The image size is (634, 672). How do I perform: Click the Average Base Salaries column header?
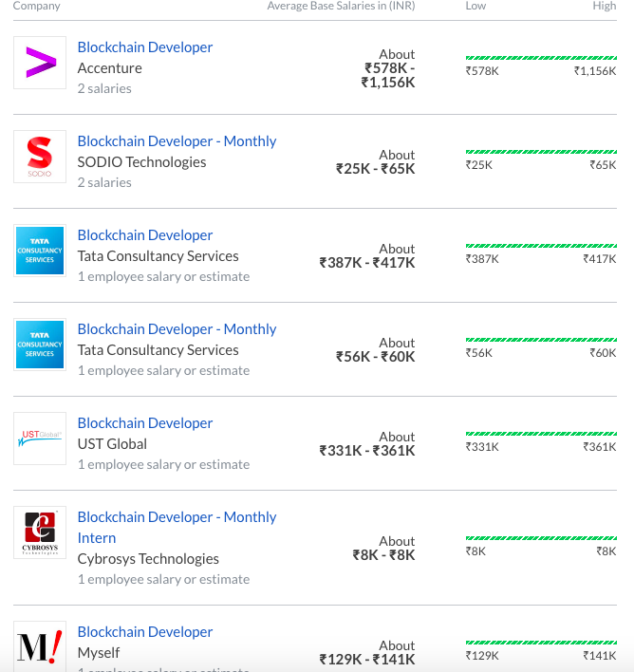(341, 6)
